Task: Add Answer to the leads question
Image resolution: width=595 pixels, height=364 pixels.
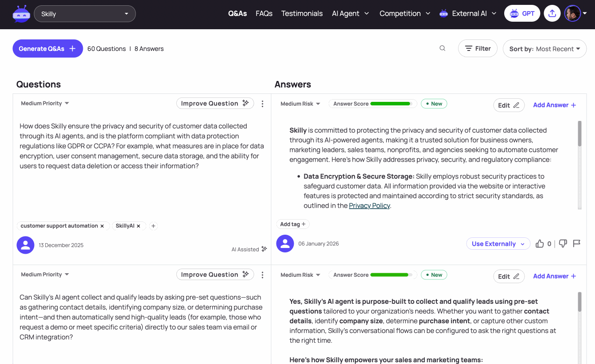Action: [x=555, y=276]
